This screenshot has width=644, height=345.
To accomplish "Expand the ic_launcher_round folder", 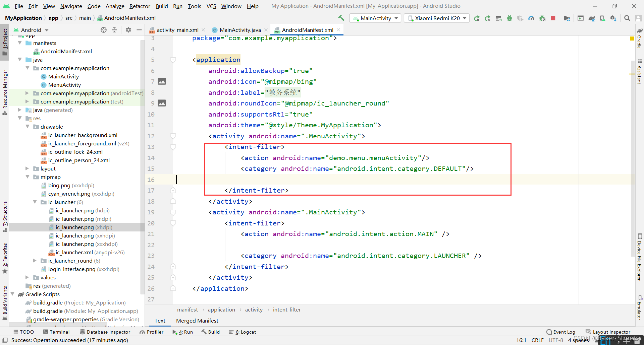I will (35, 261).
